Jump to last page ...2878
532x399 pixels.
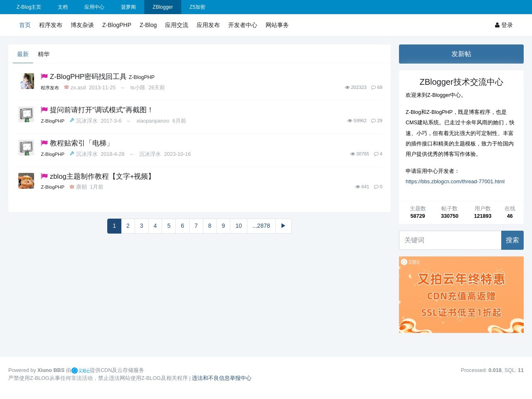(261, 226)
